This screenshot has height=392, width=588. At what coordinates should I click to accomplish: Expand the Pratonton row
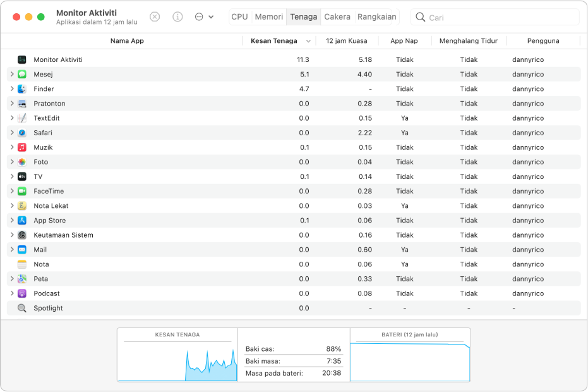point(12,104)
